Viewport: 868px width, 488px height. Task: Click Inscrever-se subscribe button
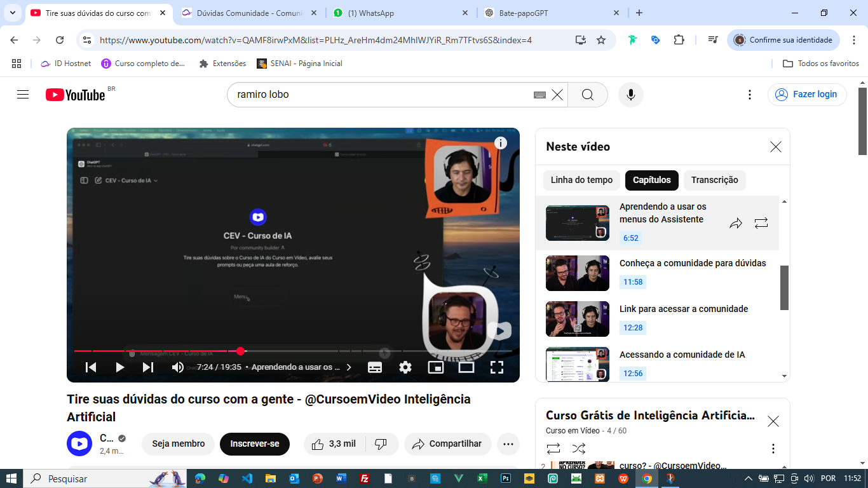coord(255,444)
